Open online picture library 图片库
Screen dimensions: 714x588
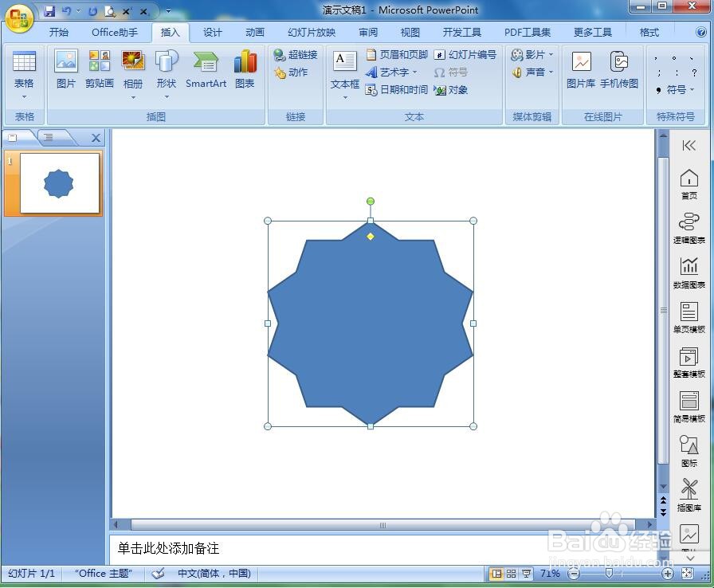581,69
